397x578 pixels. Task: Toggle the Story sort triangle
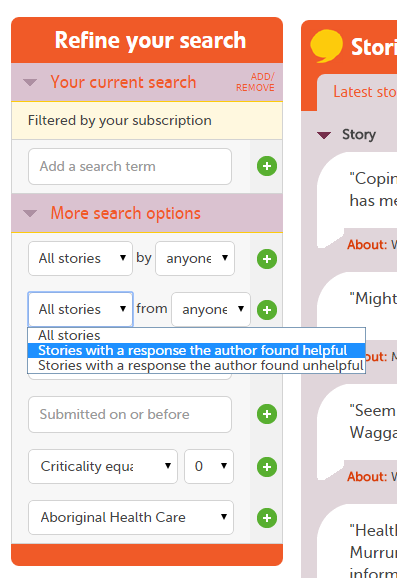tap(324, 135)
